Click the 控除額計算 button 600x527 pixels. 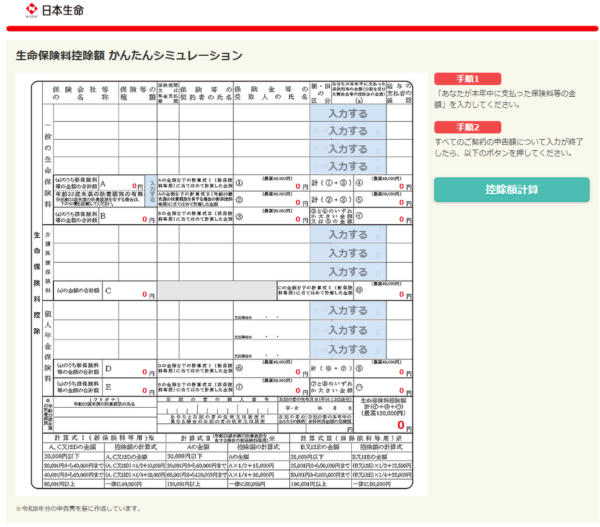click(x=512, y=189)
